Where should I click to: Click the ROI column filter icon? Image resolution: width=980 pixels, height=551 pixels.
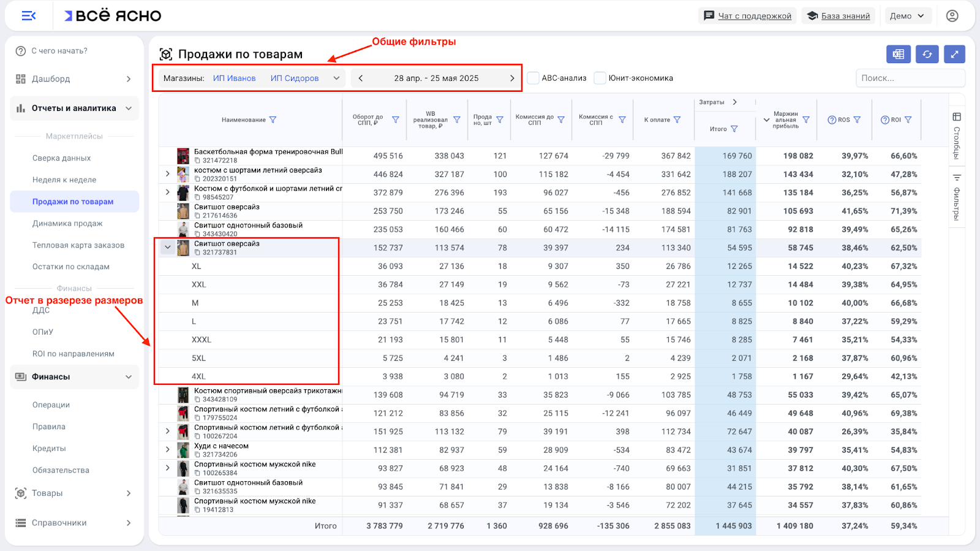coord(908,120)
